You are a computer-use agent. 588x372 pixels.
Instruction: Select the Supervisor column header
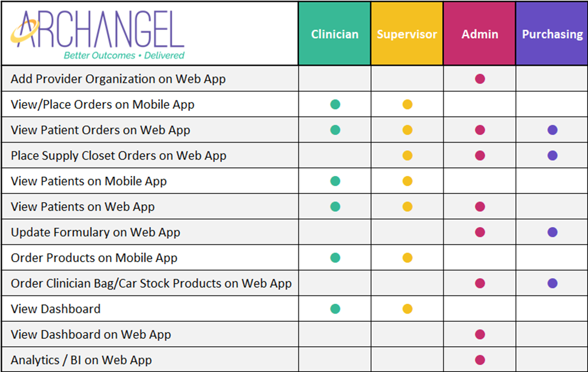[x=407, y=34]
